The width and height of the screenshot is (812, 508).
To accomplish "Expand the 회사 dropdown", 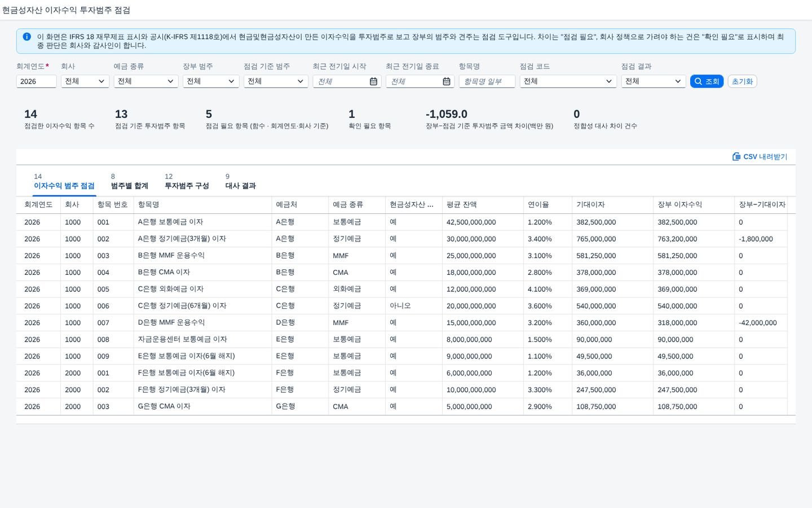I will 85,81.
